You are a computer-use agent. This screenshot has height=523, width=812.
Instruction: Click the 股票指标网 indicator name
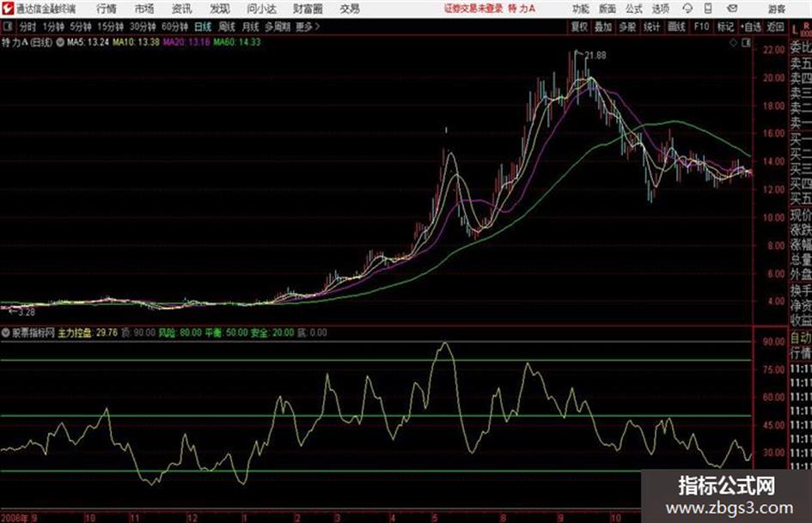[34, 332]
